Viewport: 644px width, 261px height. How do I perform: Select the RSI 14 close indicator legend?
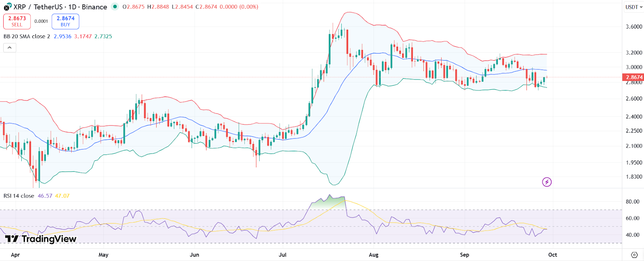coord(19,196)
